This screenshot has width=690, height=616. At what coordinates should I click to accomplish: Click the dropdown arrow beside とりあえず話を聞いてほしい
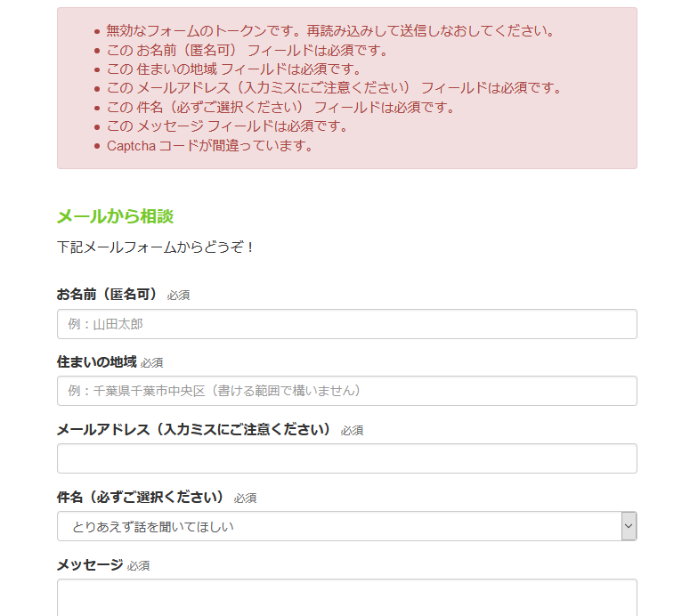629,526
